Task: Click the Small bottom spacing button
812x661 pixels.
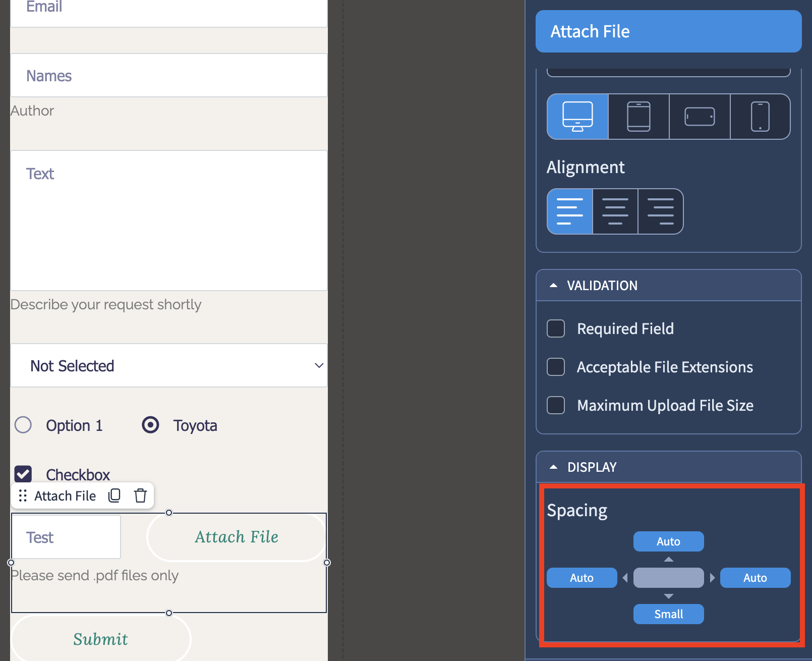Action: click(x=669, y=614)
